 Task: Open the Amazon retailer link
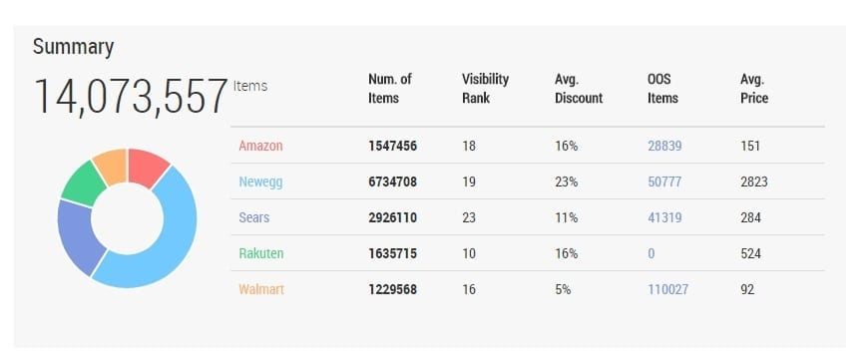pyautogui.click(x=260, y=147)
